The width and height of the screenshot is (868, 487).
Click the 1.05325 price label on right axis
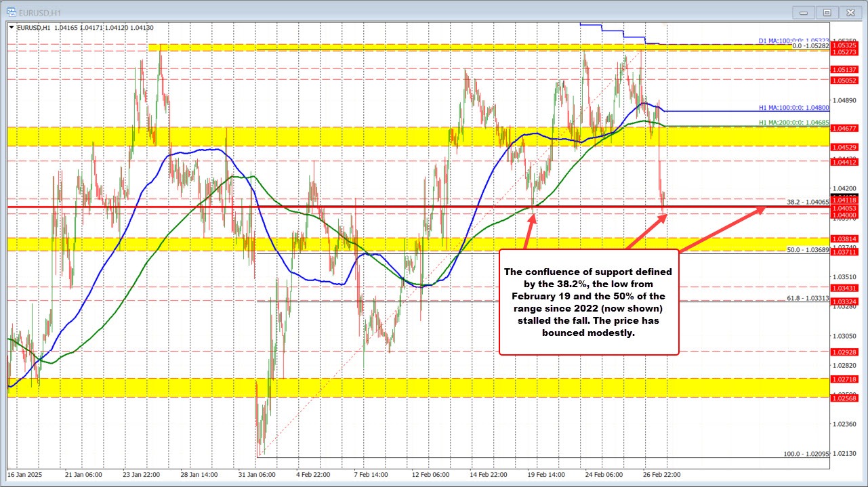[x=844, y=45]
